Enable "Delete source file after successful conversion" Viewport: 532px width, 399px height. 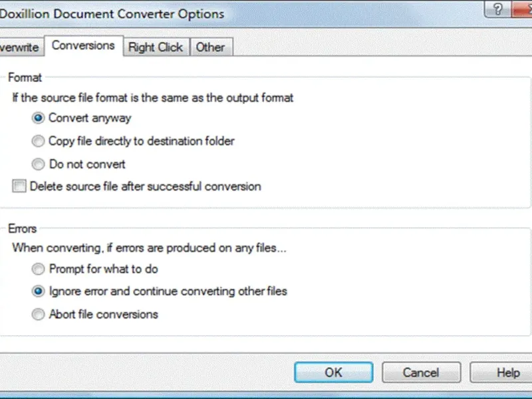pyautogui.click(x=19, y=187)
